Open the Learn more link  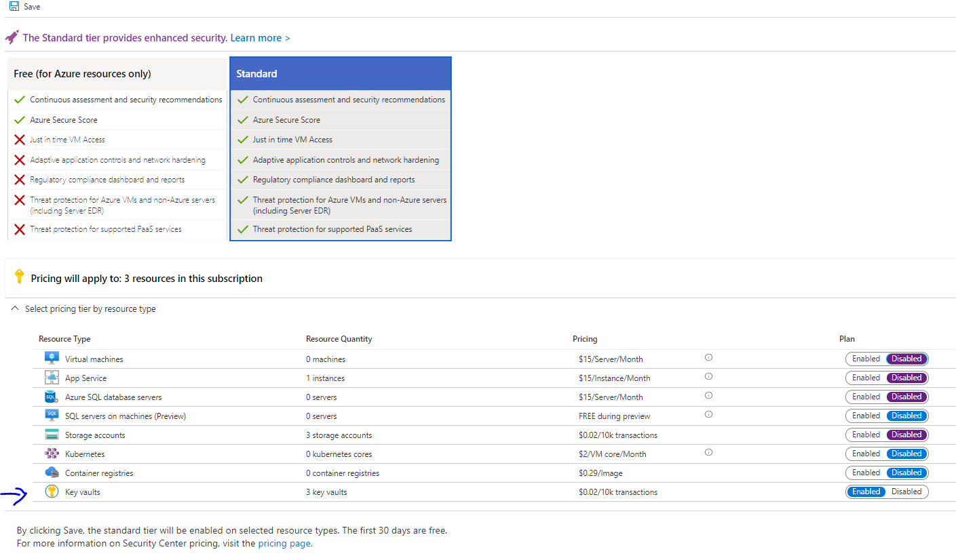click(x=260, y=38)
